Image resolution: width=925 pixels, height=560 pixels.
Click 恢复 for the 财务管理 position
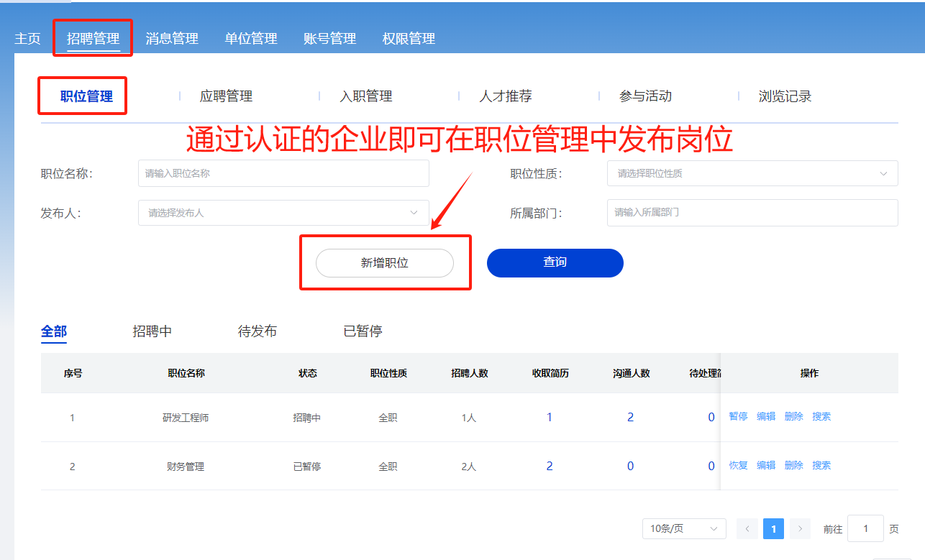click(738, 465)
